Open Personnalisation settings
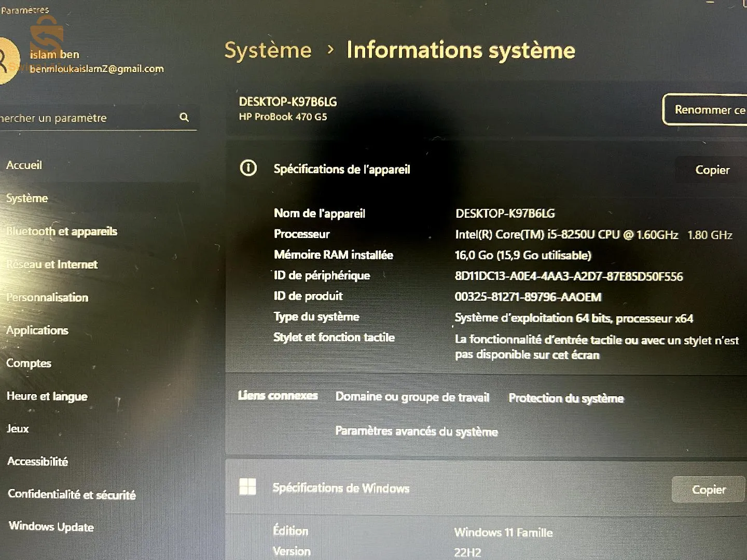 47,297
